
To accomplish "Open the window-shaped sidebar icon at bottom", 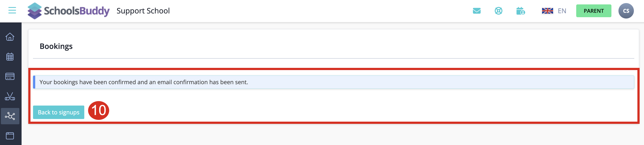I will point(10,136).
